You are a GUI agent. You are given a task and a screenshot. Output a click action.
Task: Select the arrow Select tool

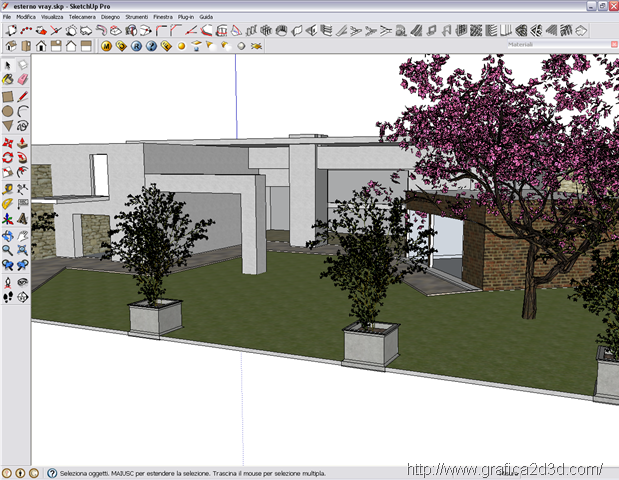coord(8,65)
